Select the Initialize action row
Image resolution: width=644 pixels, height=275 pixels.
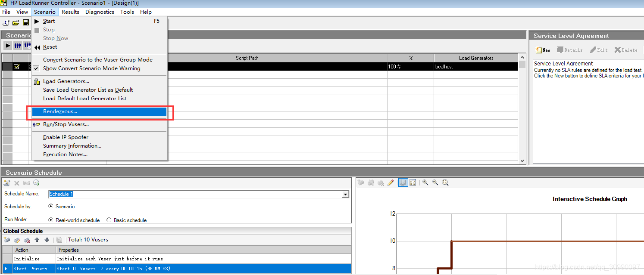click(177, 259)
